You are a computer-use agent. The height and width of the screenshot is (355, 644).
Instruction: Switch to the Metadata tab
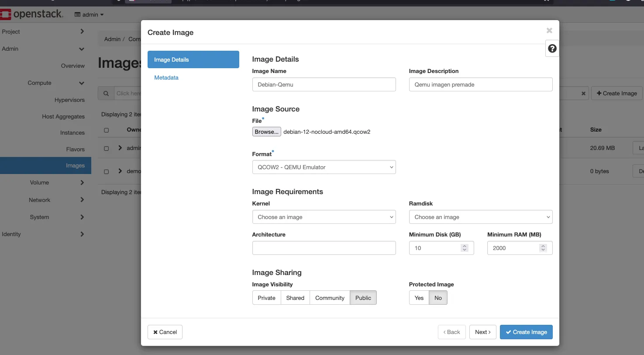(166, 77)
